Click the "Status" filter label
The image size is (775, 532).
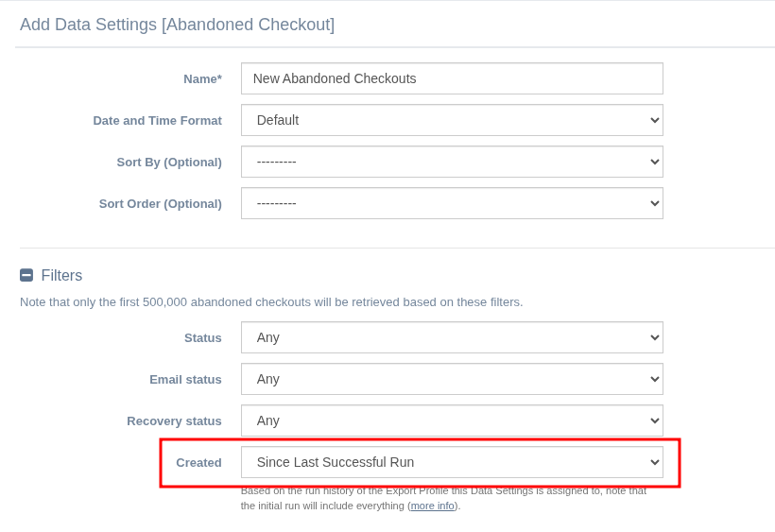pyautogui.click(x=202, y=338)
